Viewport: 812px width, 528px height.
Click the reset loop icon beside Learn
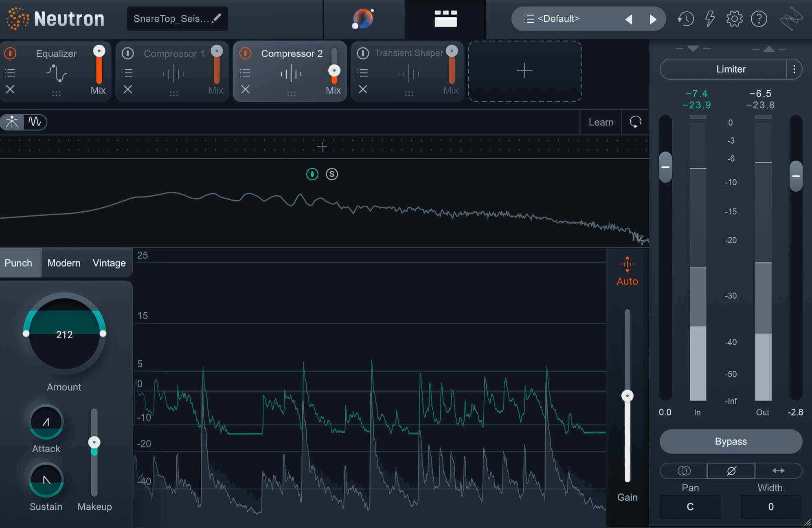[x=635, y=122]
